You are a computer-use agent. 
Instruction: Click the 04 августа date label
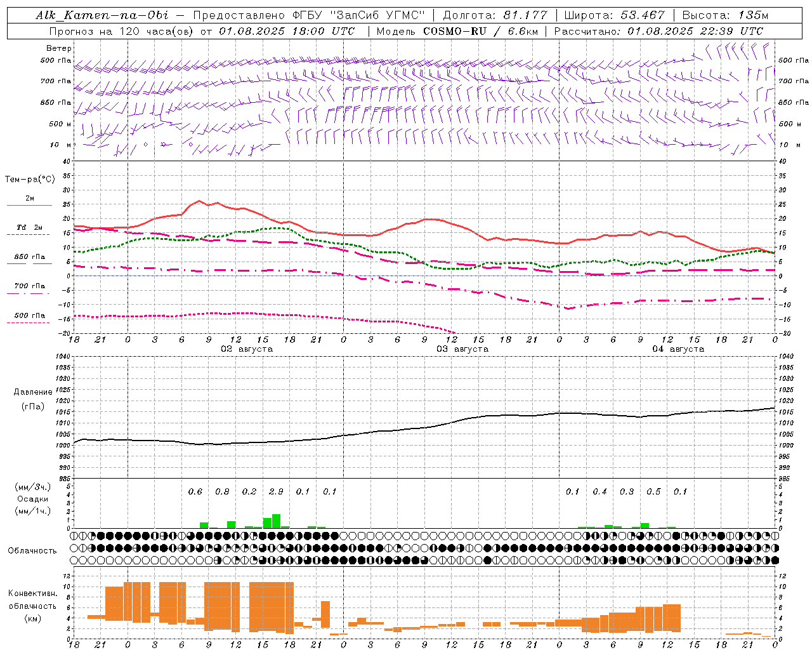678,349
